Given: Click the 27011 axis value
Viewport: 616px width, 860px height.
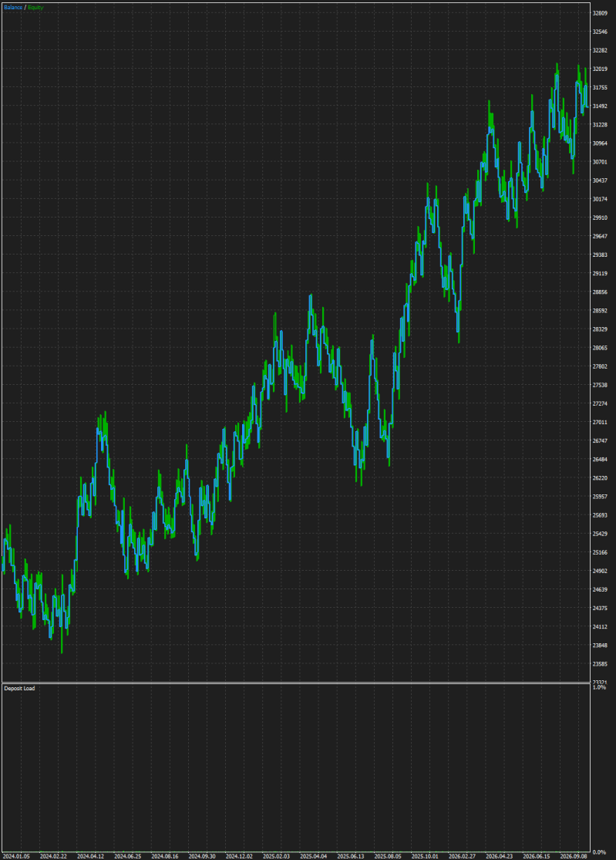Looking at the screenshot, I should point(600,423).
